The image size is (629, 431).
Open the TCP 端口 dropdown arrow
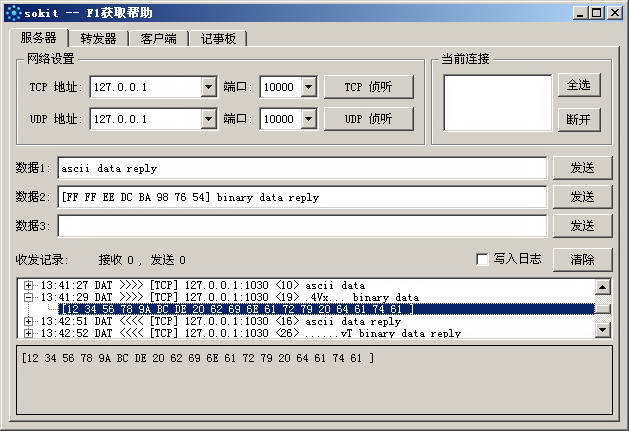tap(308, 87)
